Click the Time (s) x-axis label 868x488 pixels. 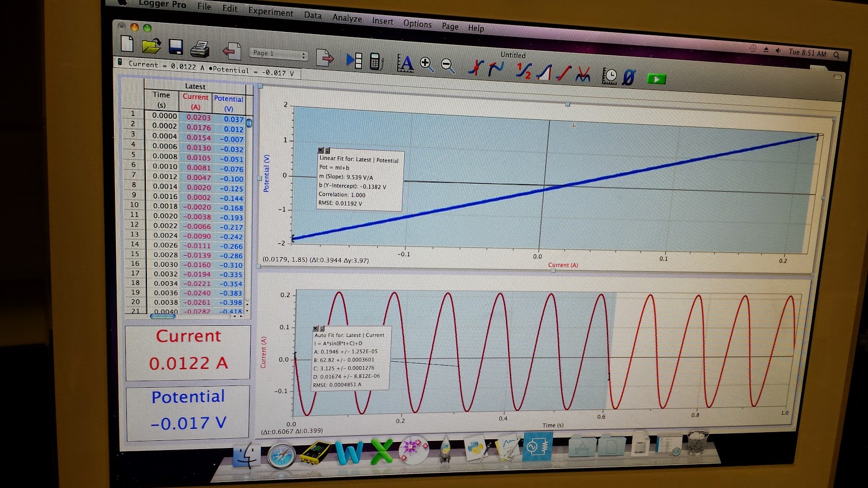pos(553,425)
